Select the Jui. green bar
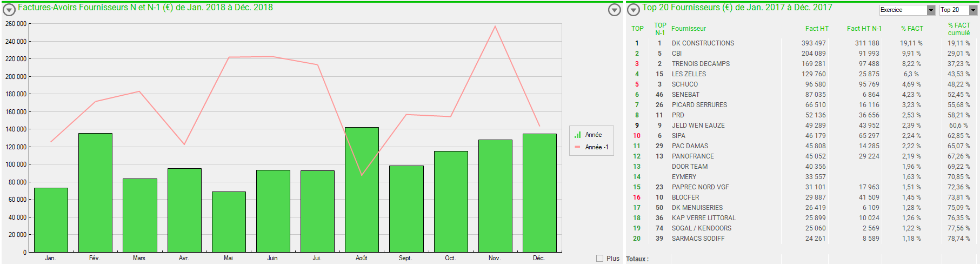Viewport: 980px width, 264px height. point(317,212)
